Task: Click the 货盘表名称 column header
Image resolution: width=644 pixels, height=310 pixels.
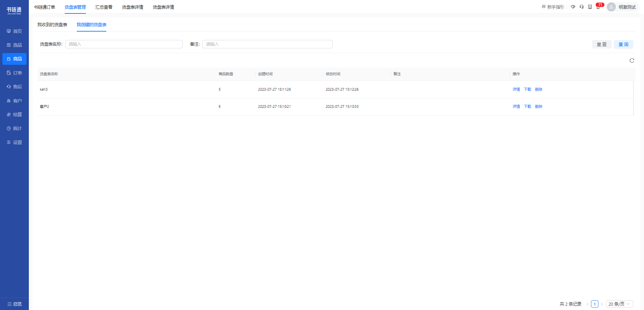Action: click(49, 74)
